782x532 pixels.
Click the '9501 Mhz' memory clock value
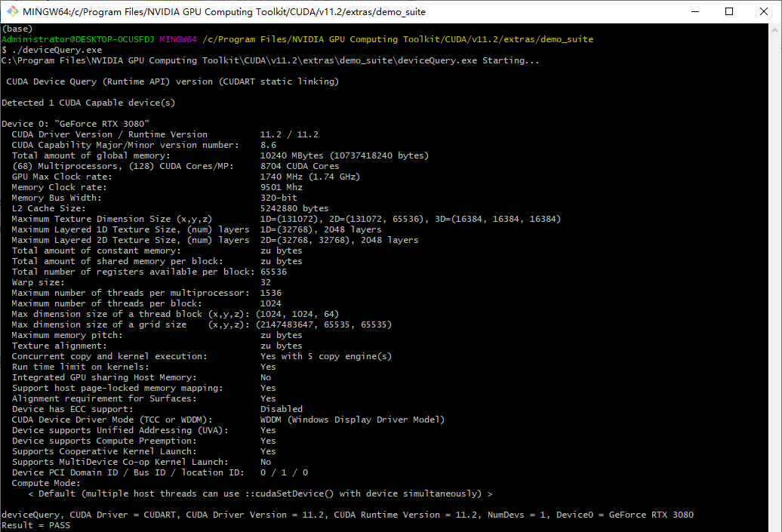click(x=282, y=187)
